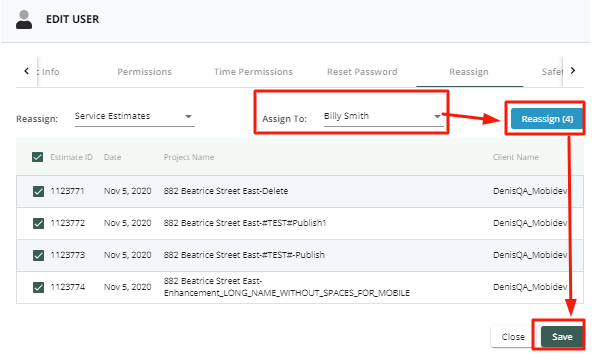Click the user profile icon beside Edit User

click(24, 19)
